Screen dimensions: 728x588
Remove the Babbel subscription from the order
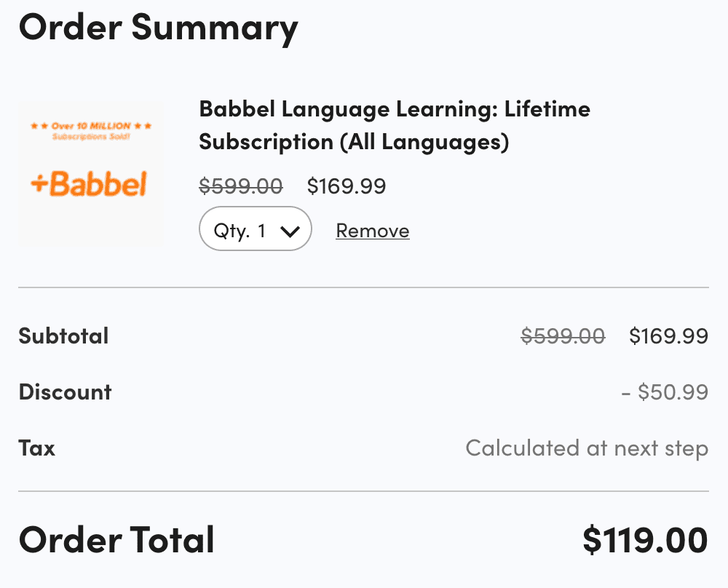(372, 231)
